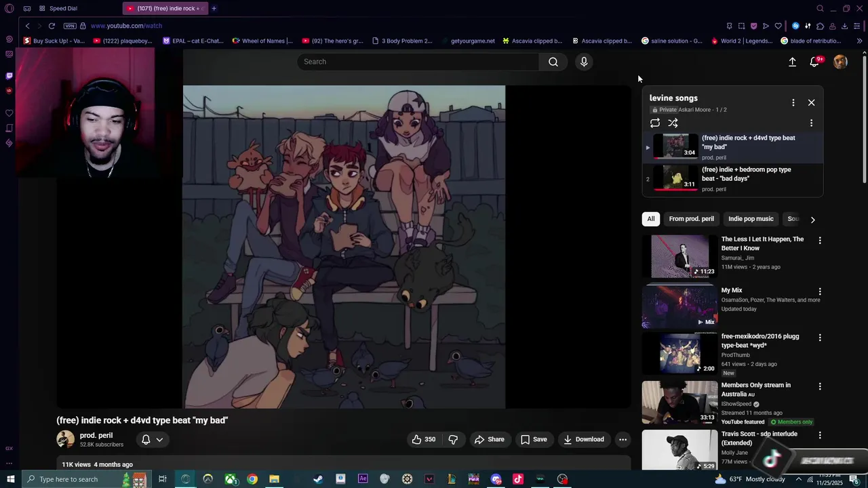The height and width of the screenshot is (488, 868).
Task: Select the All filter chip
Action: click(x=651, y=219)
